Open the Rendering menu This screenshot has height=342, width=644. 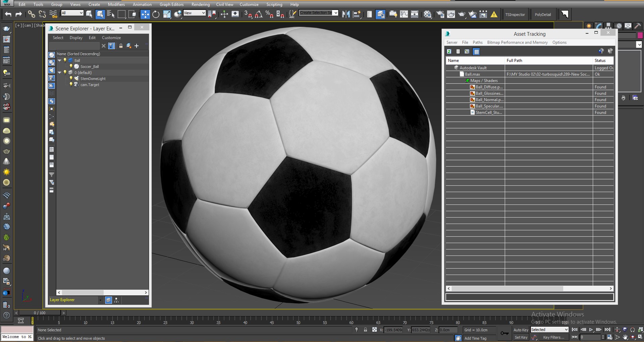coord(201,4)
